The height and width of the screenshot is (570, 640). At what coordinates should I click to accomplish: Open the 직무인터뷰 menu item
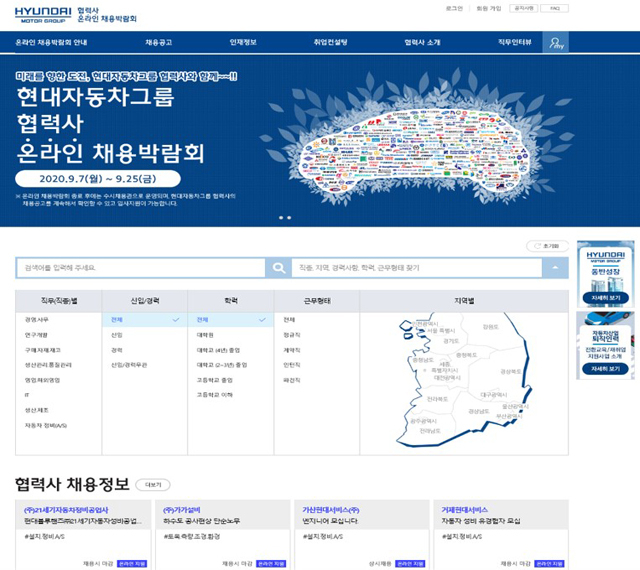pyautogui.click(x=514, y=42)
